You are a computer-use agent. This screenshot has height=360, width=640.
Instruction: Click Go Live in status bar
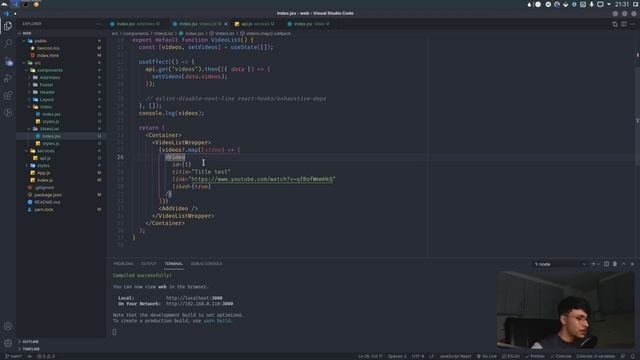(x=487, y=356)
